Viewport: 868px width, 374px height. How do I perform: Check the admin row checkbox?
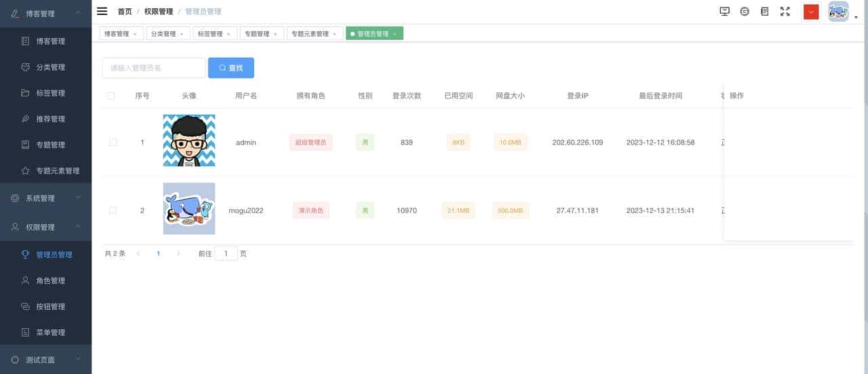(113, 142)
